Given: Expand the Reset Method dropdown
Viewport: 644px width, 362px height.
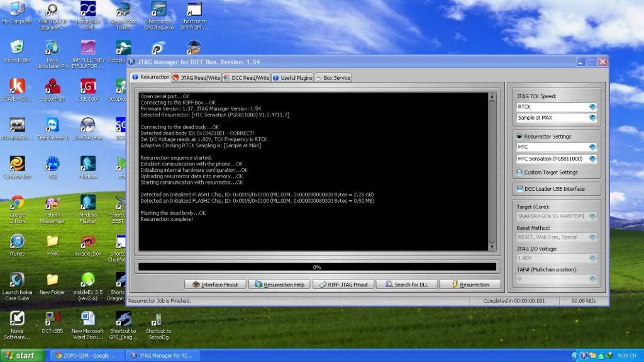Looking at the screenshot, I should pyautogui.click(x=592, y=237).
